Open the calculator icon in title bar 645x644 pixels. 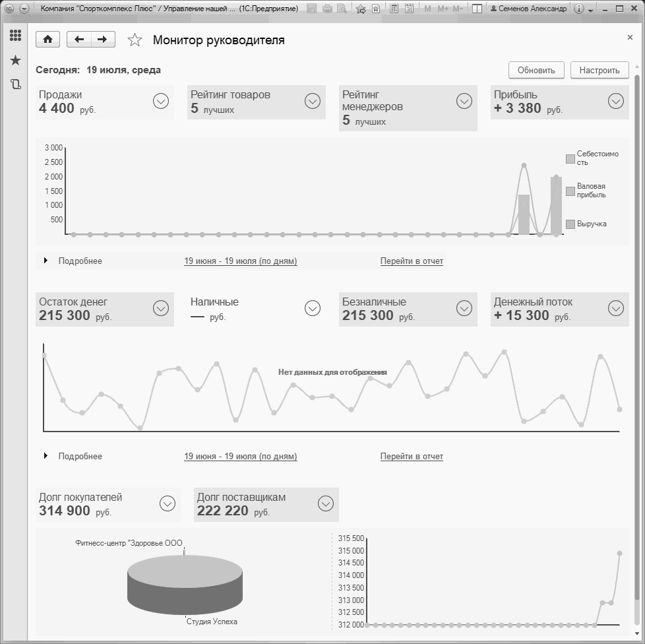pyautogui.click(x=394, y=8)
